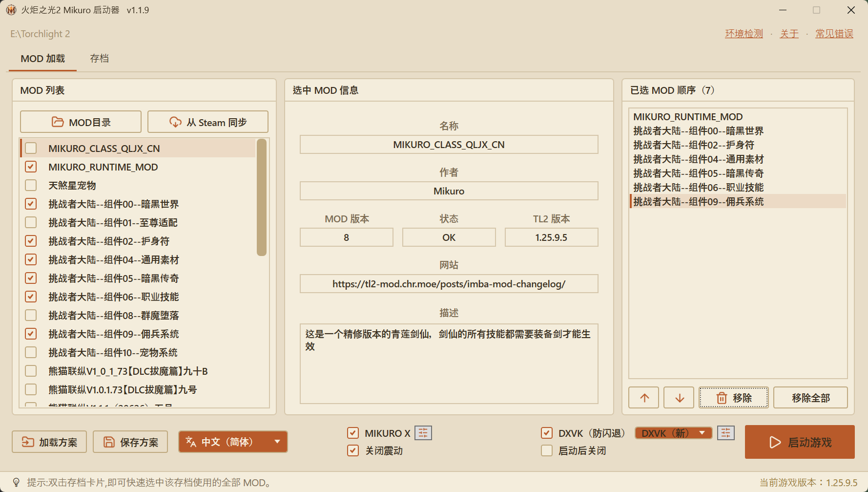Toggle the 关闭震动 checkbox

click(353, 450)
